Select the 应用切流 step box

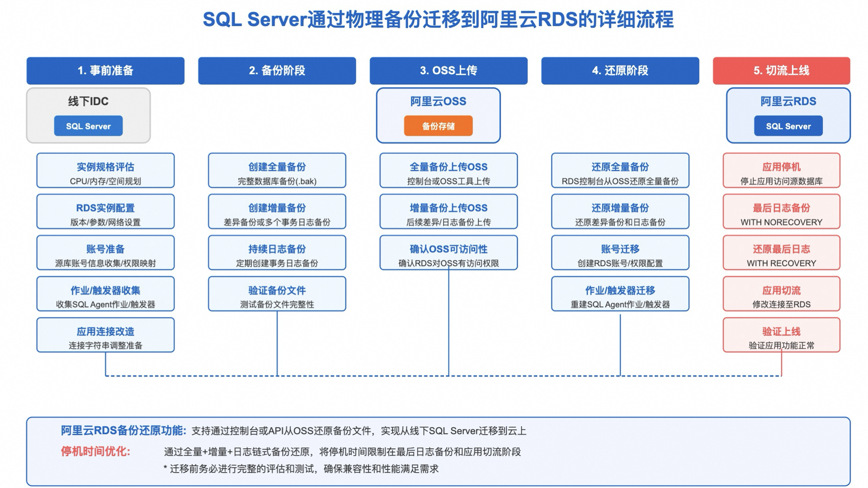click(781, 294)
